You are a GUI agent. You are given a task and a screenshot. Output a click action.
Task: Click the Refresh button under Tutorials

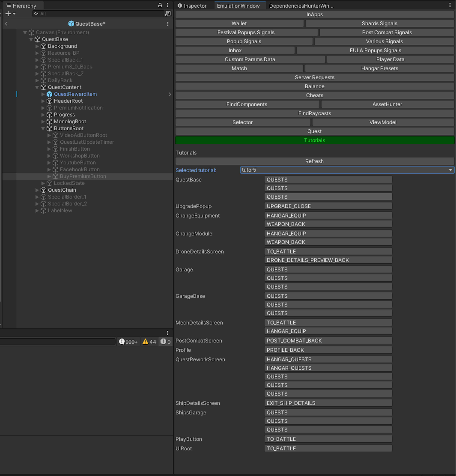coord(314,161)
